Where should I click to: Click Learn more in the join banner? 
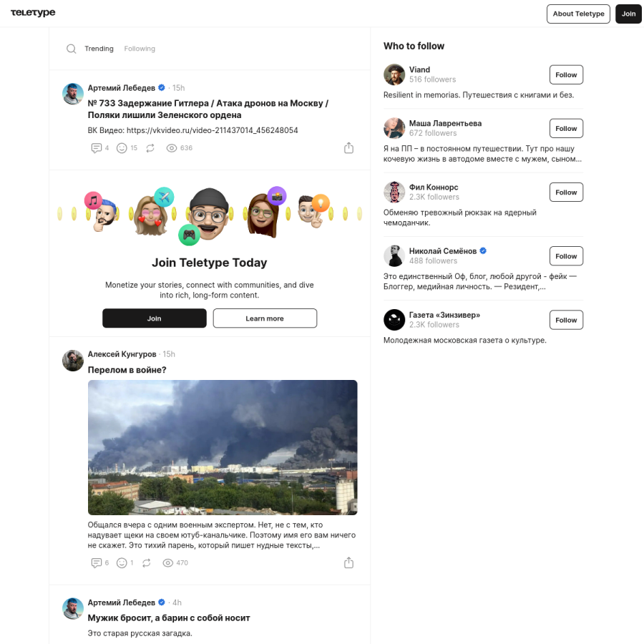coord(265,318)
